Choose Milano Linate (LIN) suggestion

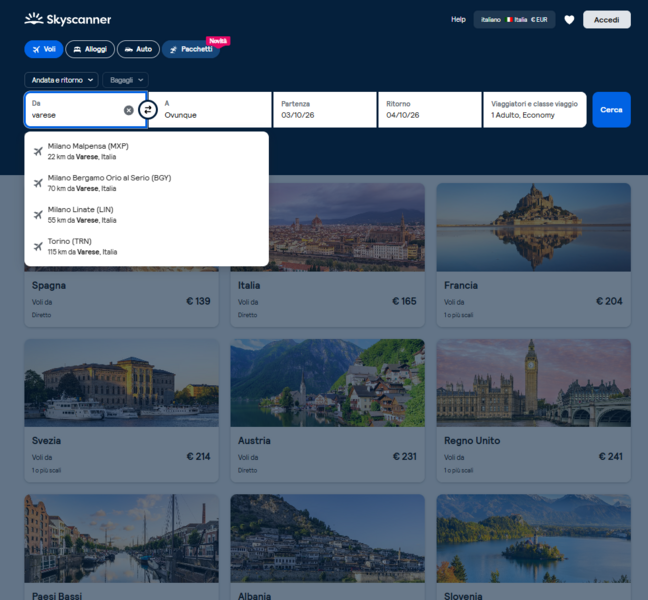146,215
